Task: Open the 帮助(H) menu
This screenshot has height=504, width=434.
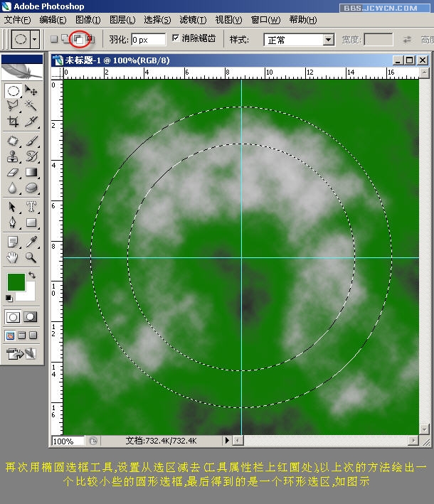Action: [303, 20]
